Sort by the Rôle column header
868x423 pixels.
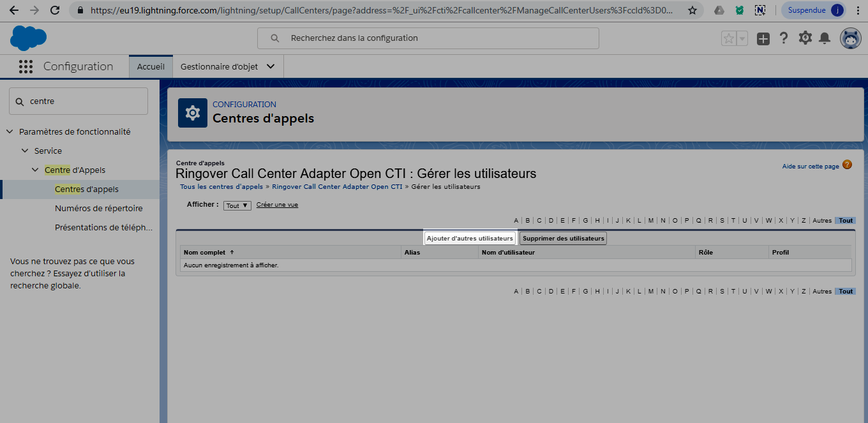tap(706, 252)
